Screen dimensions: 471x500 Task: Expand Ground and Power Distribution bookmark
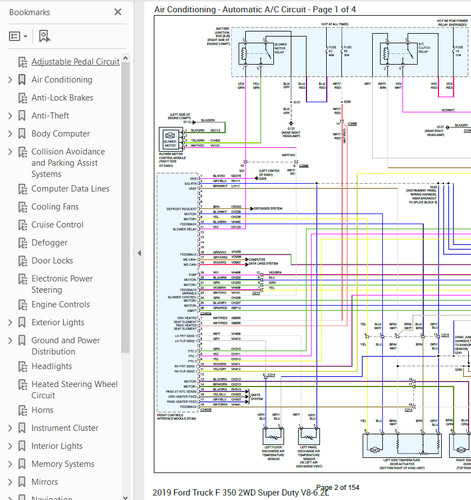coord(10,341)
